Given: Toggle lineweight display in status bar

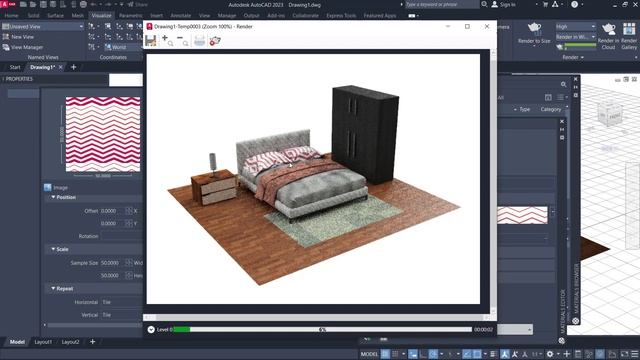Looking at the screenshot, I should click(493, 354).
